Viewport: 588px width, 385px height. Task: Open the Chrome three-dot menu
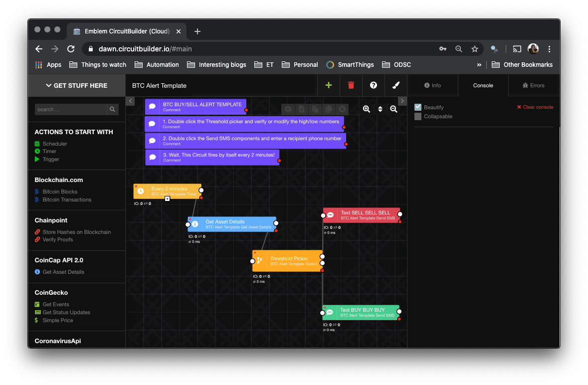[550, 49]
